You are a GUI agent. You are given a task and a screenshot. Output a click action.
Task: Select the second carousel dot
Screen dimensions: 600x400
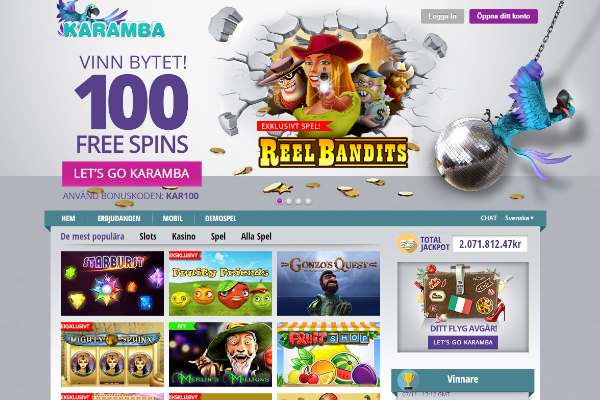[x=289, y=201]
